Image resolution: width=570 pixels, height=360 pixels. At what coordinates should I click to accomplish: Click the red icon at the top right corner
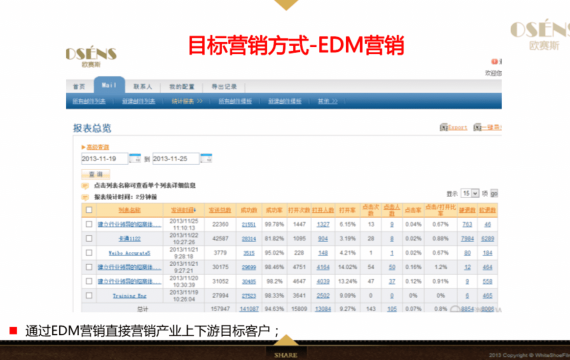pyautogui.click(x=494, y=61)
